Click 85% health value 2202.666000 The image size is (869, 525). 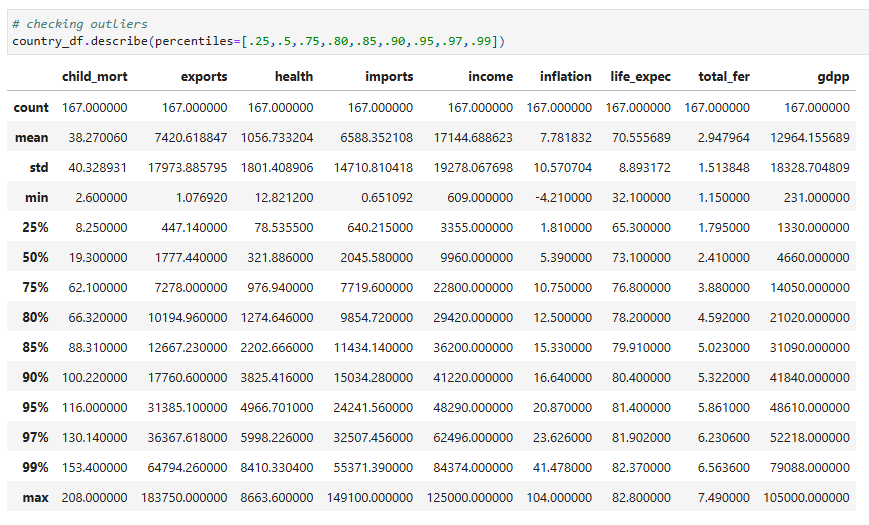click(277, 347)
